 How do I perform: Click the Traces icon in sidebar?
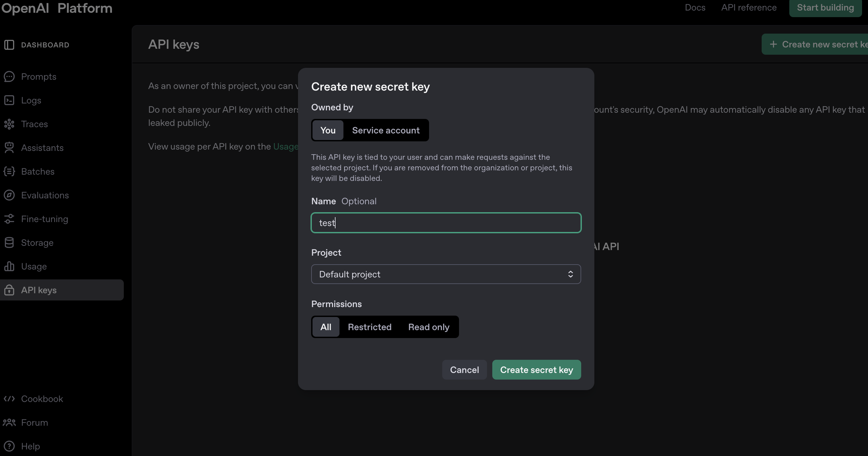click(9, 124)
